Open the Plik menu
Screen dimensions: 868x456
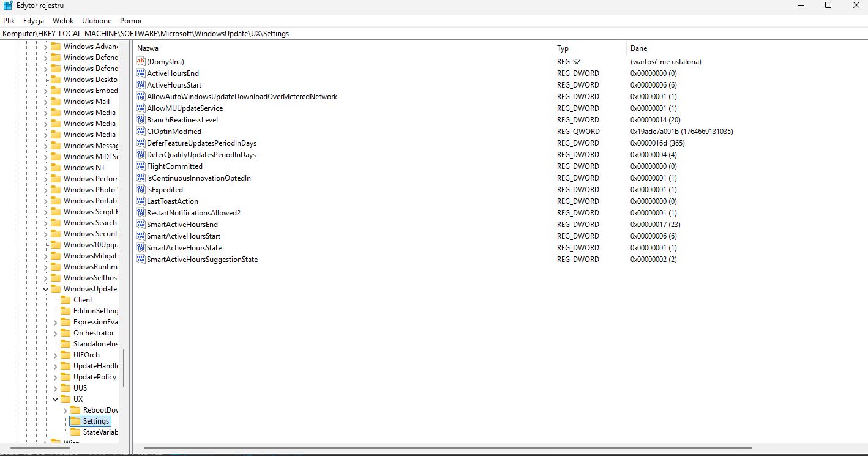click(9, 20)
